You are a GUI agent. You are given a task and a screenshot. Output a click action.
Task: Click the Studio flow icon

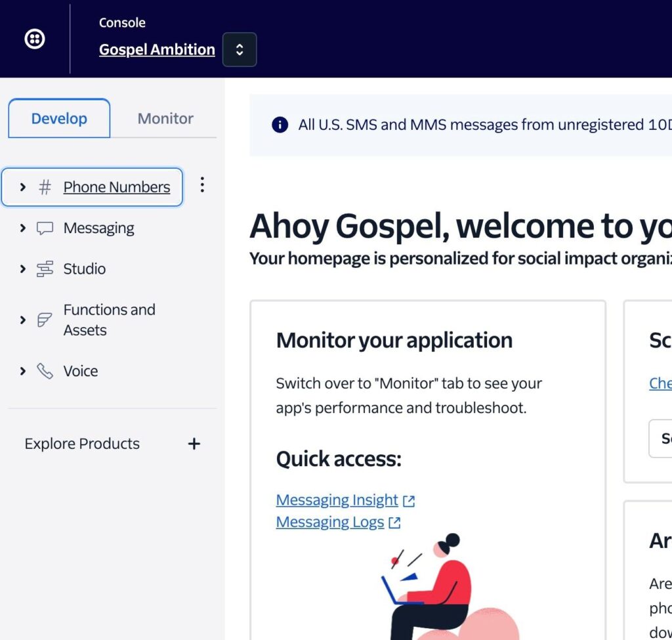click(x=45, y=269)
